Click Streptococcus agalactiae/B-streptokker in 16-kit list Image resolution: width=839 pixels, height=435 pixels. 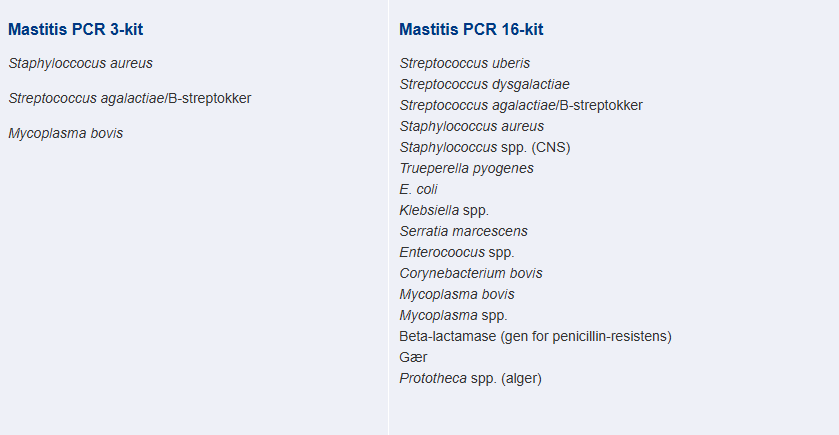tap(521, 105)
